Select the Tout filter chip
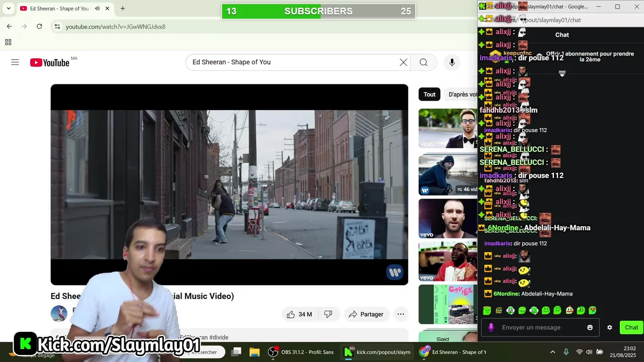Viewport: 644px width, 362px height. pos(429,95)
